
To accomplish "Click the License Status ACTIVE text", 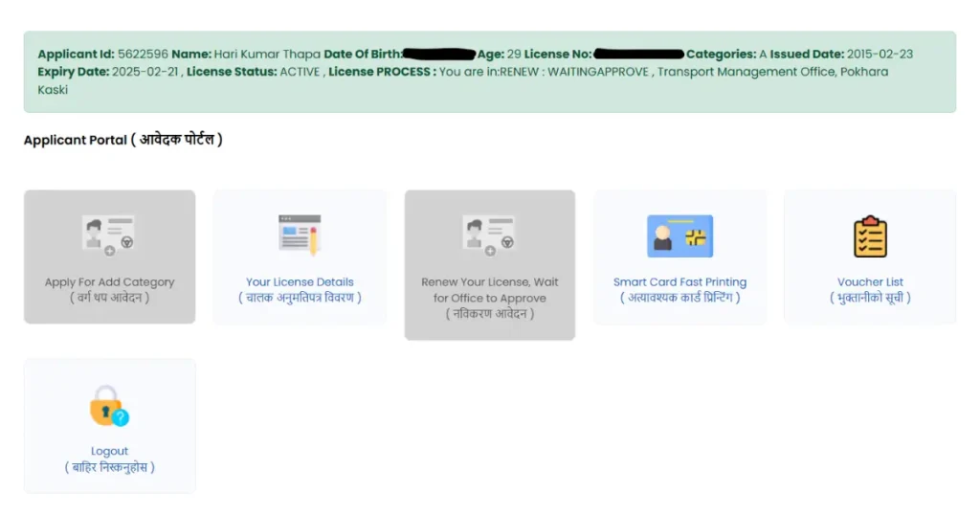I will point(300,72).
